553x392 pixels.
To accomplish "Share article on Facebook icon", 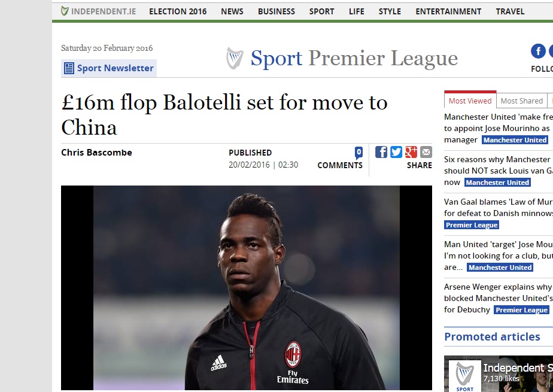I will (381, 152).
